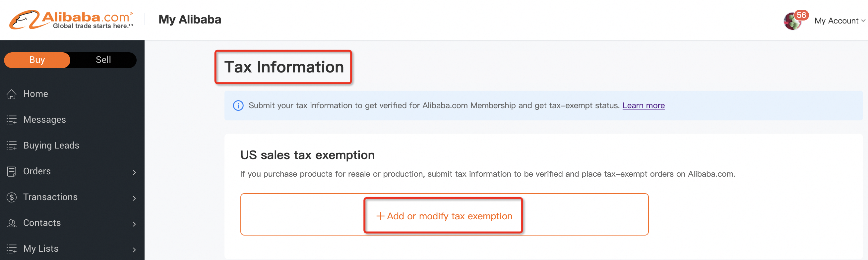Click the Buying Leads list icon
Viewport: 868px width, 260px height.
12,146
